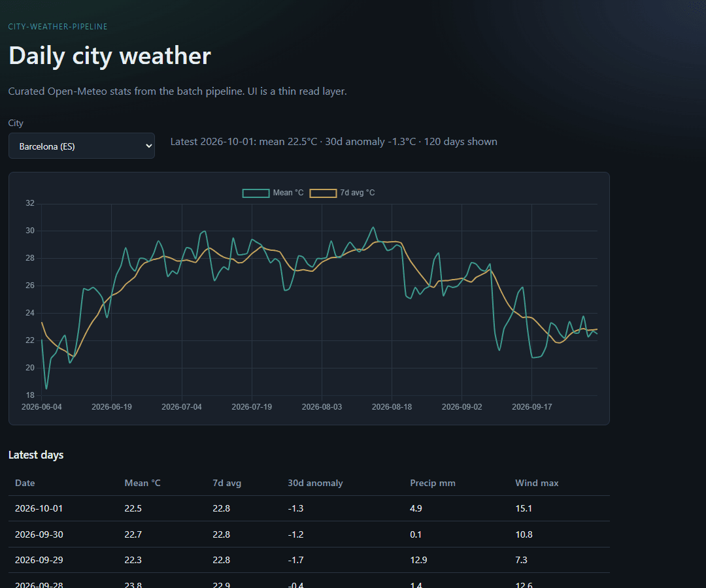Click the 2026-06-19 x-axis label

[x=112, y=406]
